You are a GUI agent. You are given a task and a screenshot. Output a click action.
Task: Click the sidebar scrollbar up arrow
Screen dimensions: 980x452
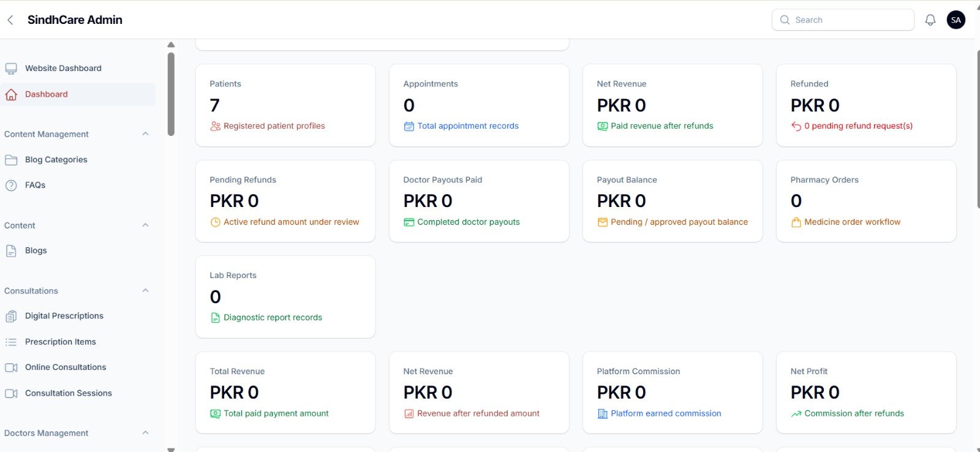[x=171, y=45]
